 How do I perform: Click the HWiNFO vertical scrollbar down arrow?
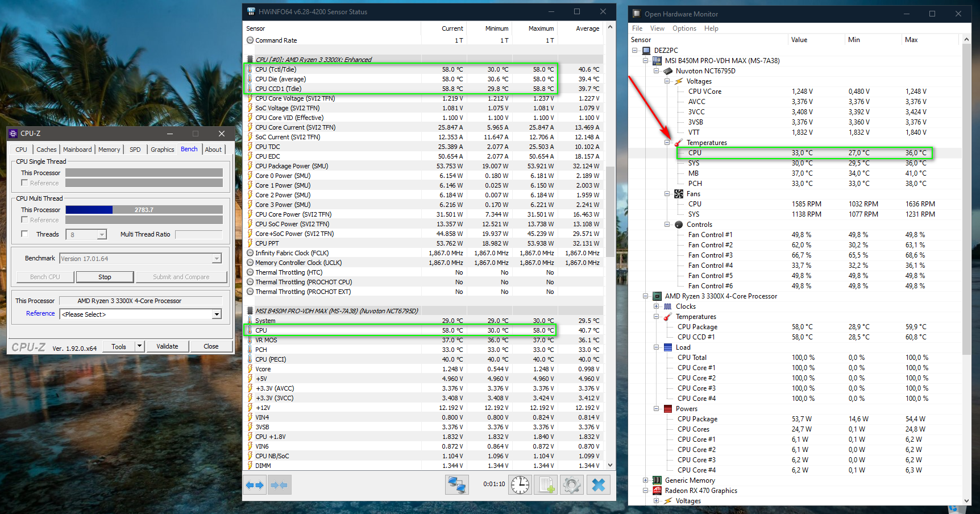[x=611, y=465]
